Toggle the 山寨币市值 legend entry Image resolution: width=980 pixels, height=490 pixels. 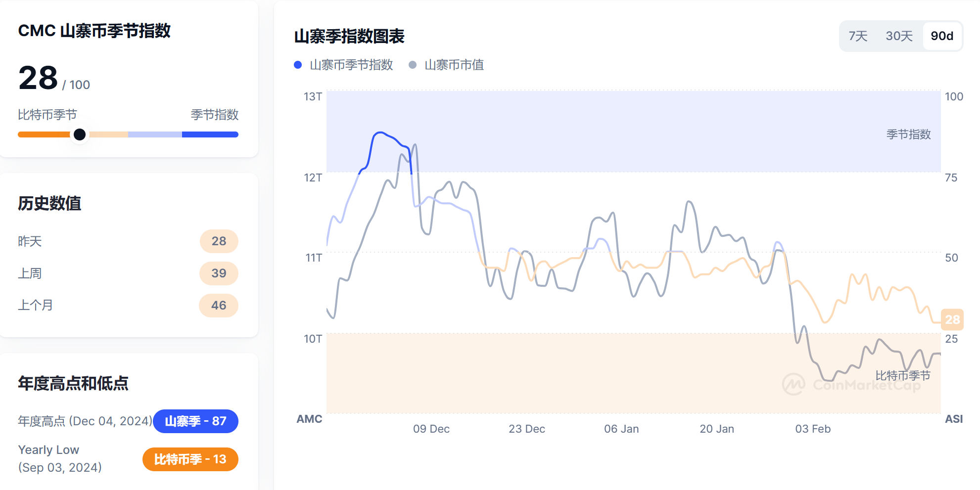pyautogui.click(x=455, y=65)
